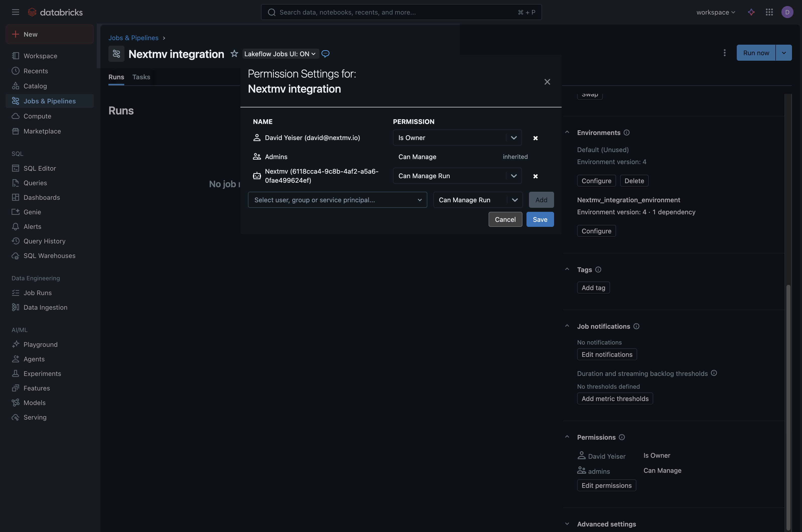Image resolution: width=802 pixels, height=532 pixels.
Task: Save the permission settings
Action: (540, 219)
